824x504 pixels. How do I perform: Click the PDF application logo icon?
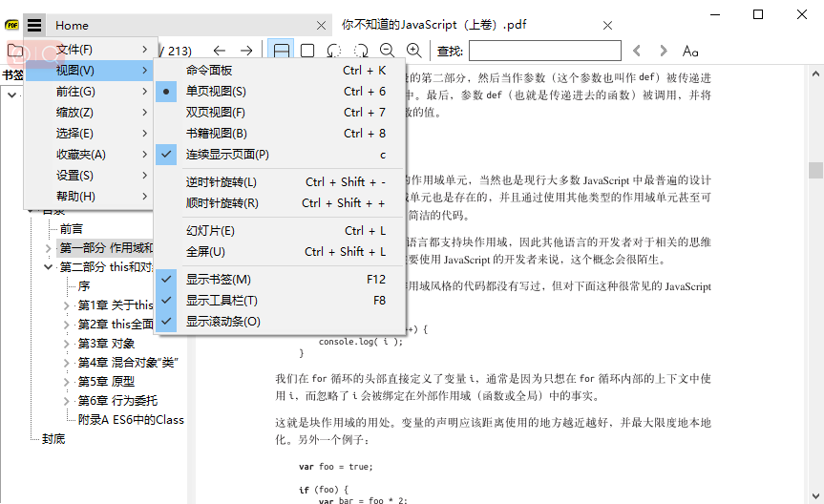11,25
